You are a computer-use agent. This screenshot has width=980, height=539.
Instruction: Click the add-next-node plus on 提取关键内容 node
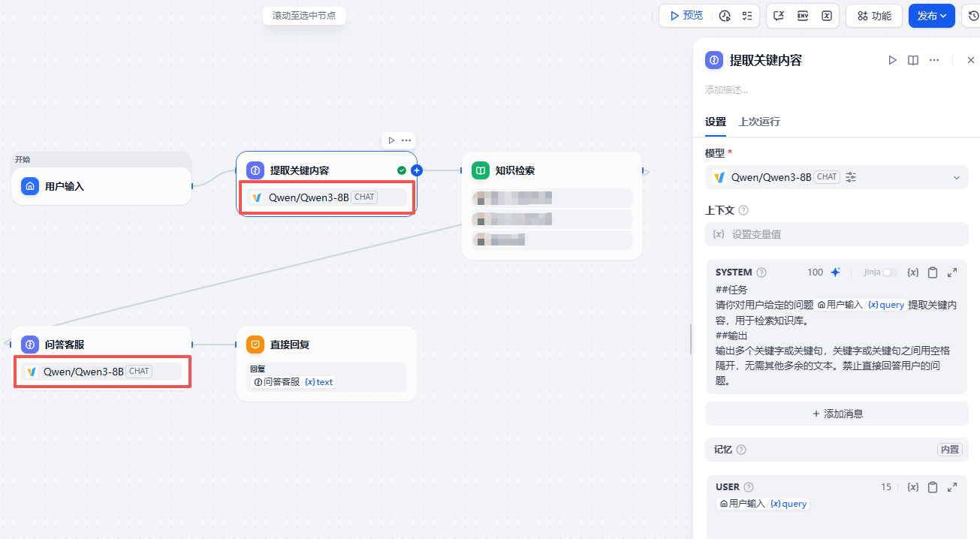pos(417,170)
